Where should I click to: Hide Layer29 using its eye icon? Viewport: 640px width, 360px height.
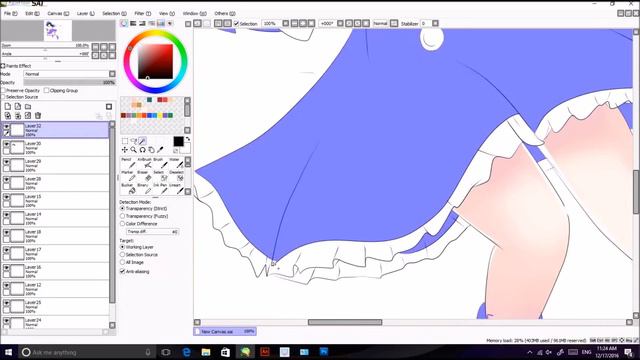tap(7, 162)
